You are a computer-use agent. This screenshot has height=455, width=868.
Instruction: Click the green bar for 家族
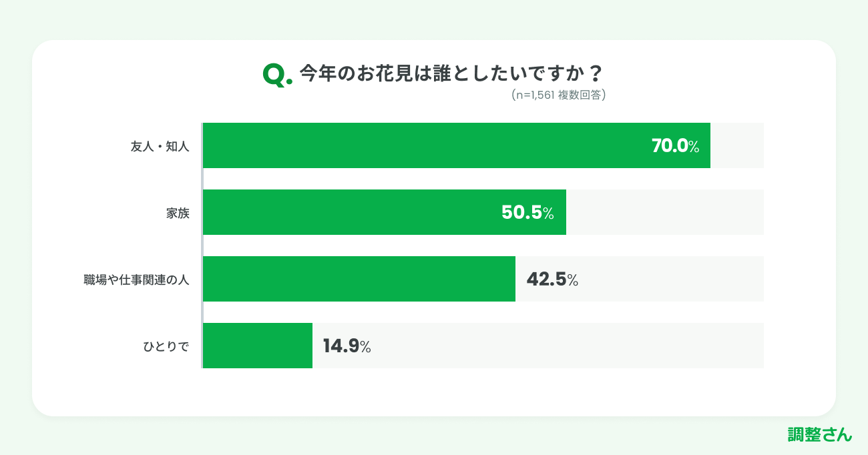pyautogui.click(x=347, y=212)
